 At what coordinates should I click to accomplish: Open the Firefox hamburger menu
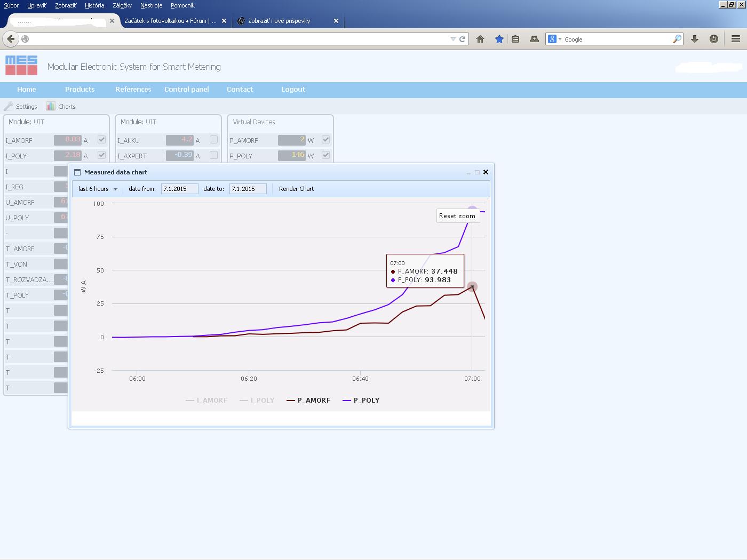pos(736,39)
